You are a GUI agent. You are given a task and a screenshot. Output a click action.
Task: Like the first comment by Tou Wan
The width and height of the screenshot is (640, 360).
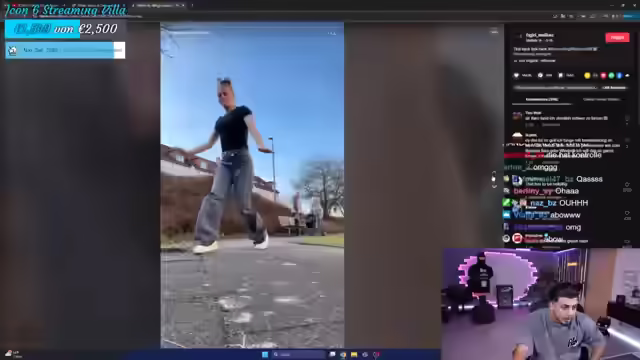tap(627, 118)
